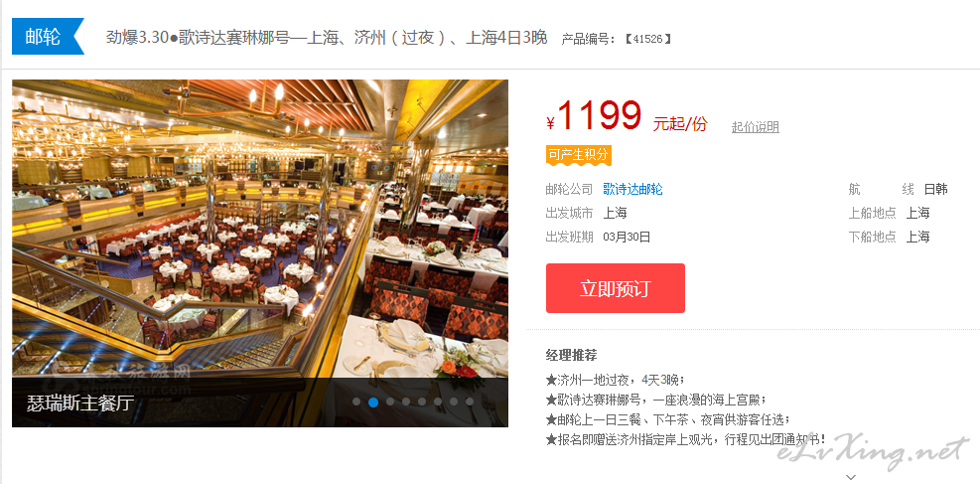This screenshot has width=980, height=484.
Task: Click the 经理推荐 section heading
Action: click(x=571, y=355)
